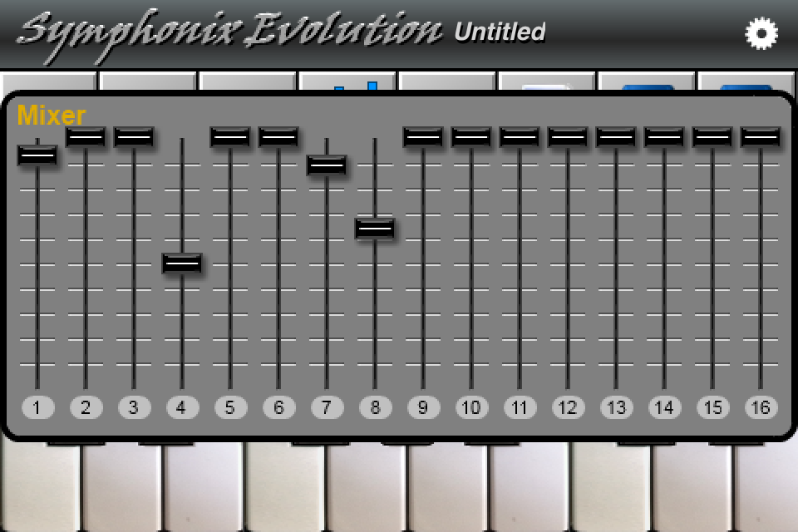Click the channel 1 volume fader handle
The image size is (798, 532).
pos(37,155)
